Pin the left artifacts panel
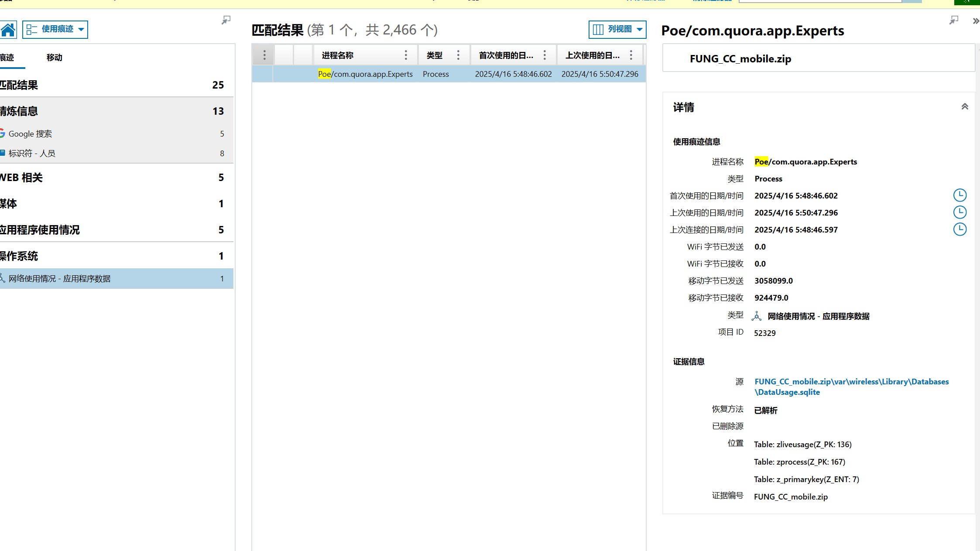The image size is (980, 551). pos(226,20)
